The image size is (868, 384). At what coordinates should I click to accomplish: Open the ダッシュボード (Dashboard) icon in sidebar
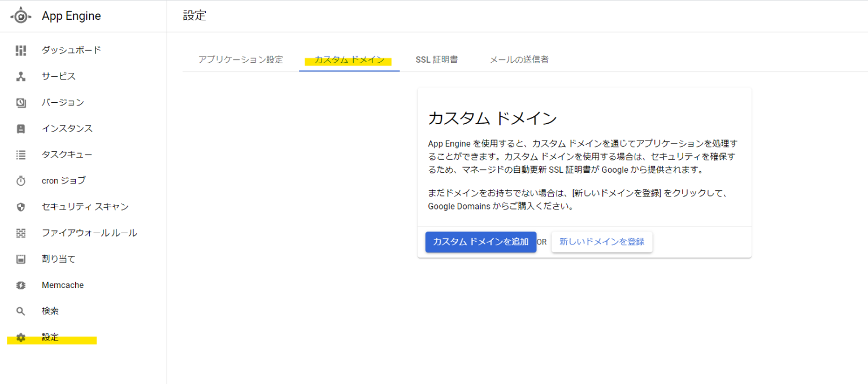pyautogui.click(x=21, y=50)
